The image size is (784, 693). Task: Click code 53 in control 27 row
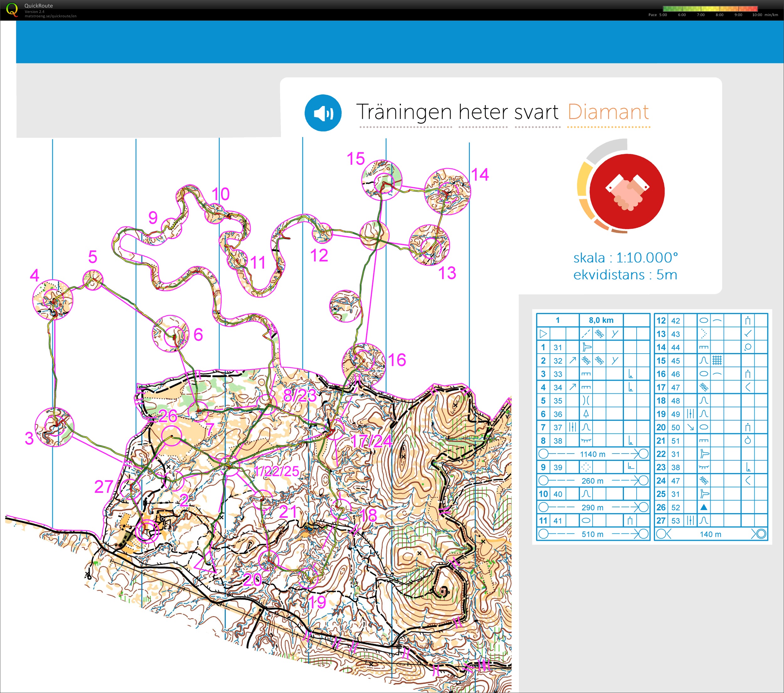(675, 521)
